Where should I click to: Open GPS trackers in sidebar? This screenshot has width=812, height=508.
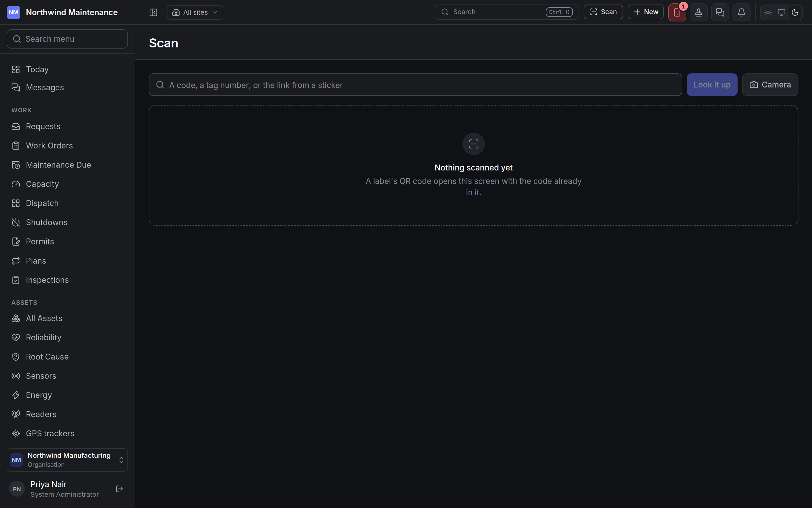click(x=67, y=433)
